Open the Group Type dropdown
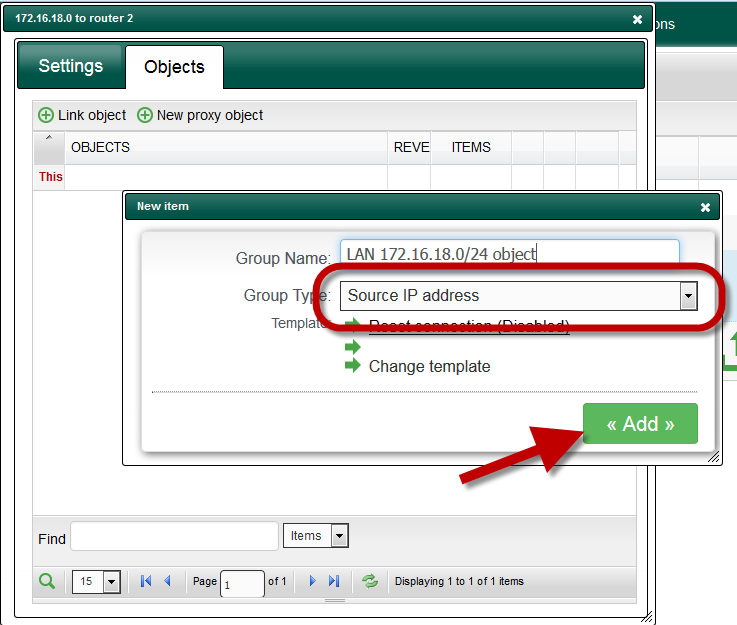 tap(518, 296)
